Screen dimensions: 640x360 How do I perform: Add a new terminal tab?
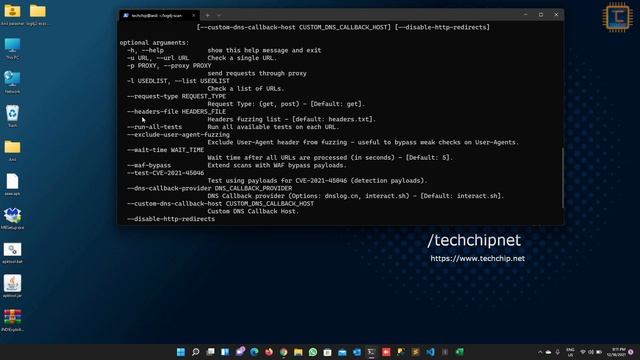pyautogui.click(x=208, y=16)
